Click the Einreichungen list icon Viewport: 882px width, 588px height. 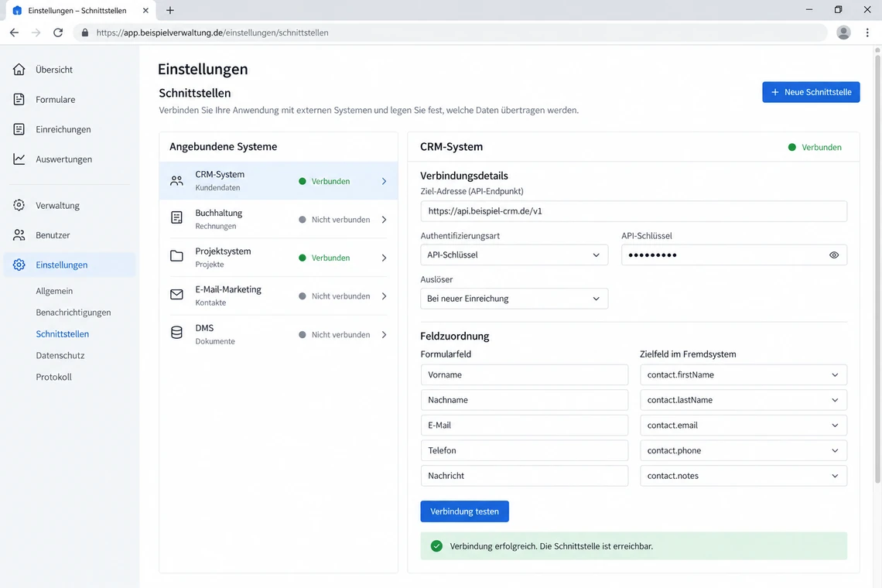(19, 129)
